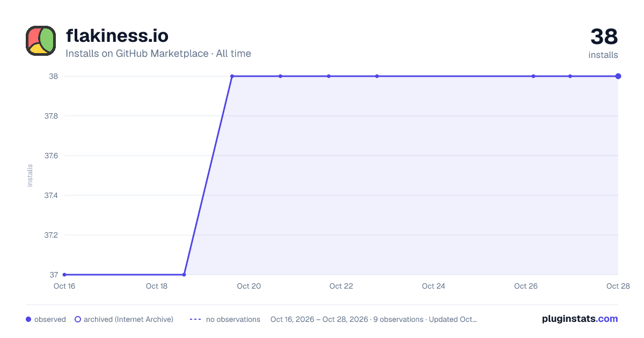
Task: Click the Oct 24 x-axis label
Action: coord(434,286)
